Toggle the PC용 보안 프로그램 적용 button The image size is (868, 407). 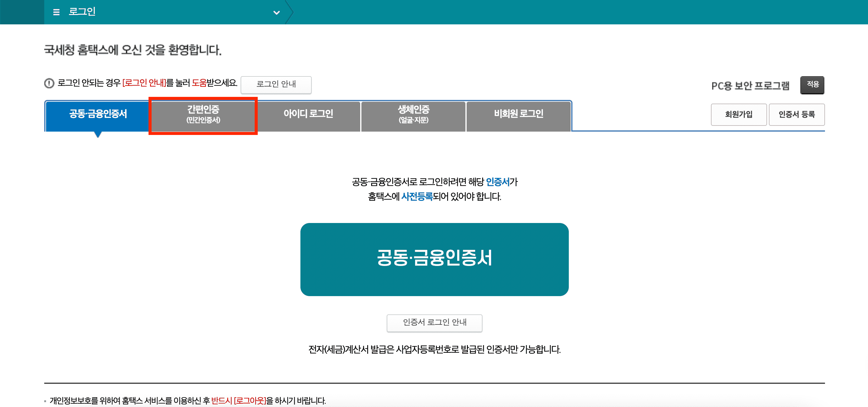pos(812,84)
